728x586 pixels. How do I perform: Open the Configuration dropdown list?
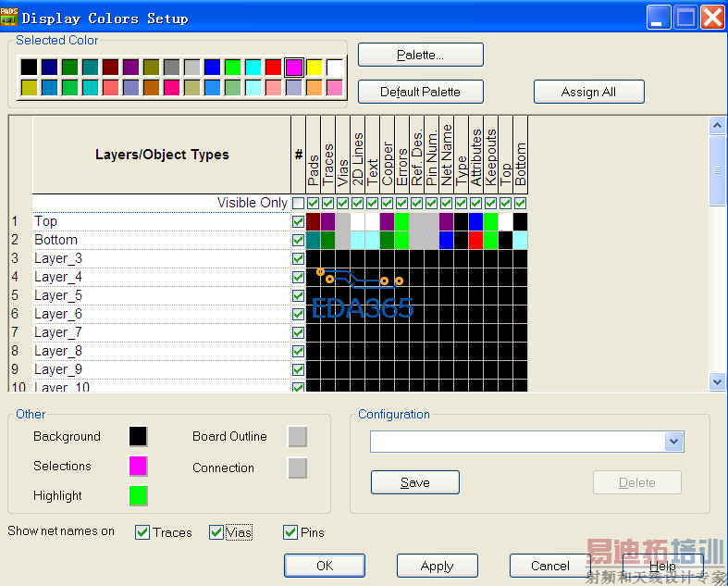[x=674, y=442]
